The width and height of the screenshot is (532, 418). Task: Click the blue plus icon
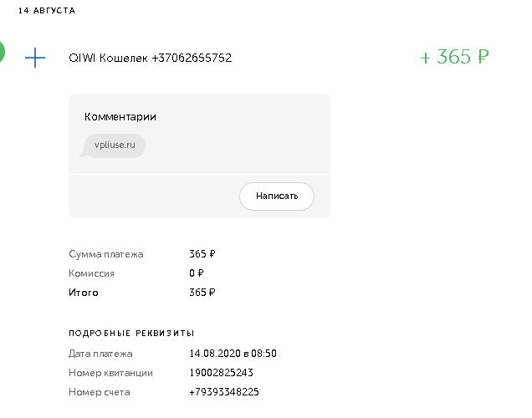(35, 58)
